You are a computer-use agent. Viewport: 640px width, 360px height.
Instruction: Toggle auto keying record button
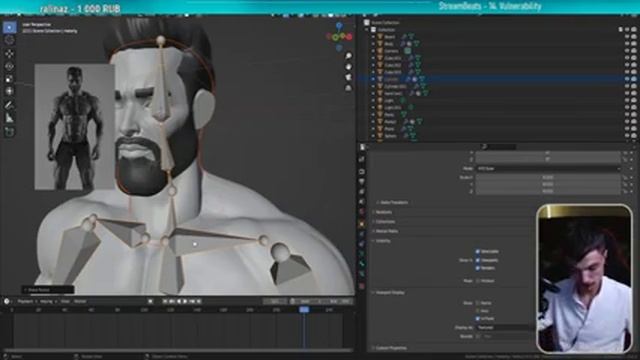click(150, 301)
